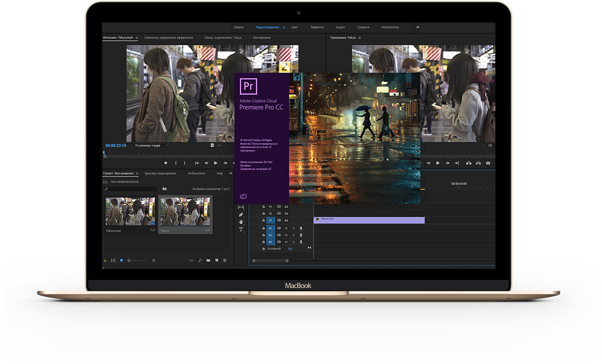Click the New Bin folder icon

(208, 260)
